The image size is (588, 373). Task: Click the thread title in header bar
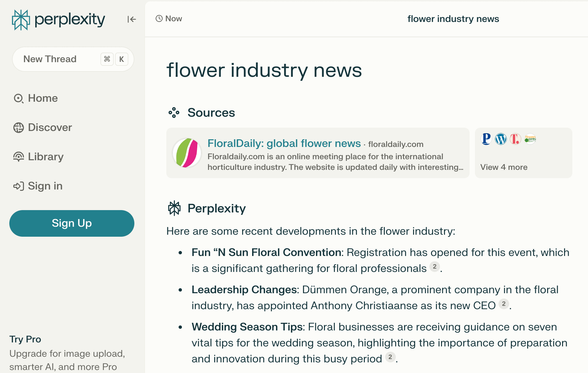453,19
